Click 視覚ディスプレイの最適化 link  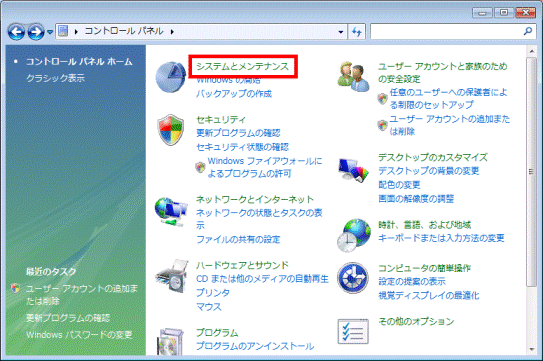click(x=429, y=296)
